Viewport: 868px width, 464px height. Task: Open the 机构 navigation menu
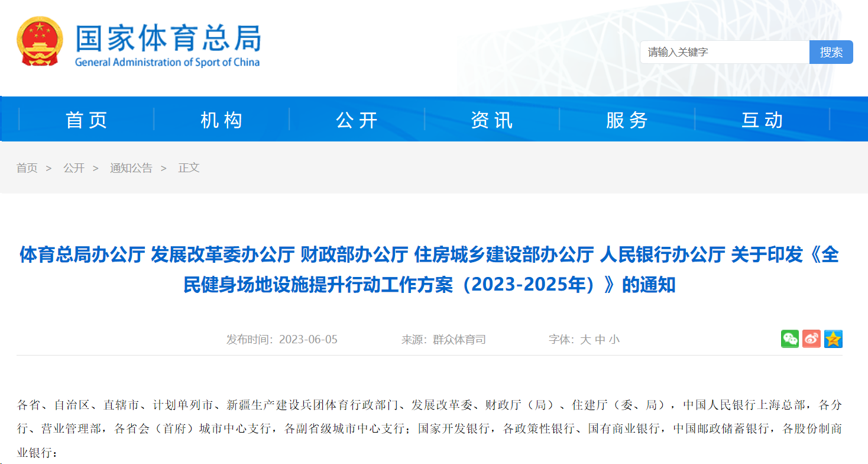tap(222, 120)
